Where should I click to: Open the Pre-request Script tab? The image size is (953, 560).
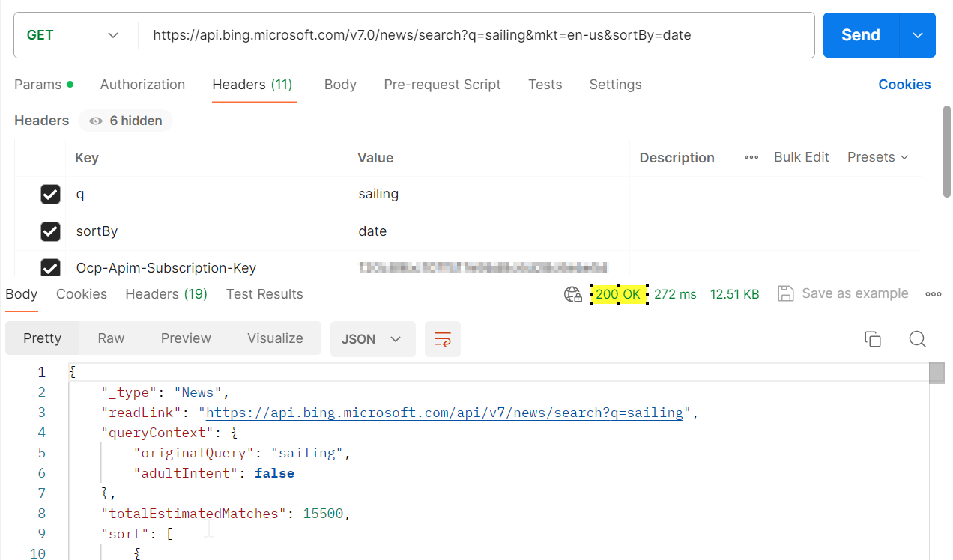442,85
